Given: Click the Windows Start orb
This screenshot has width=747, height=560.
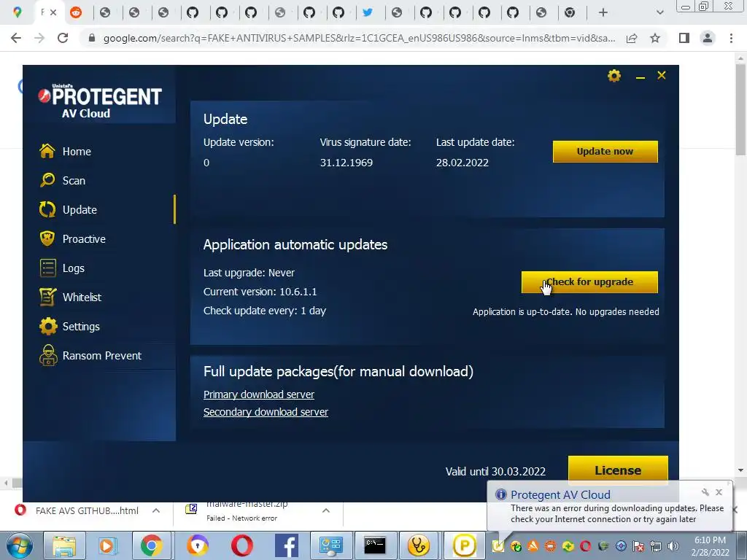Looking at the screenshot, I should click(19, 545).
